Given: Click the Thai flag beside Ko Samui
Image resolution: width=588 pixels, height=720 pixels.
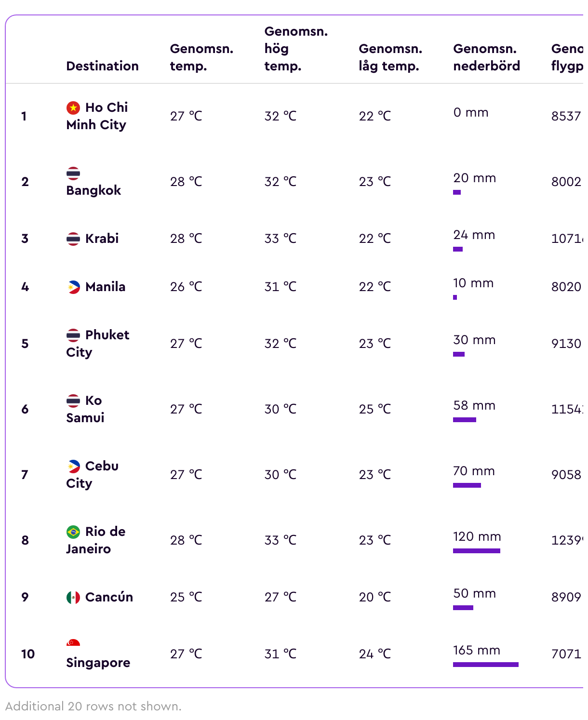Looking at the screenshot, I should click(x=73, y=400).
